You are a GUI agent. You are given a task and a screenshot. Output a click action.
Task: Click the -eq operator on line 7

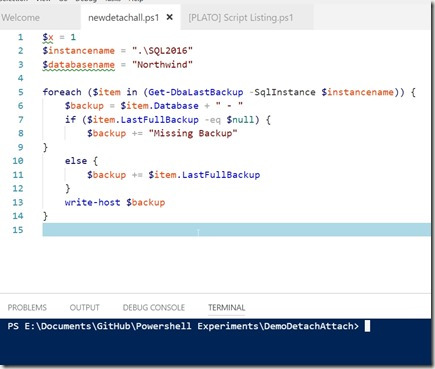click(x=213, y=120)
